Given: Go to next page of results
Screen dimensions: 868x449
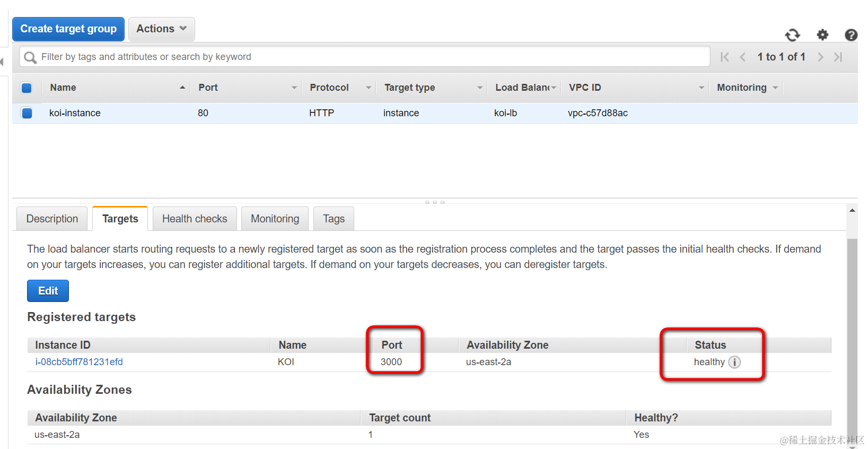Looking at the screenshot, I should pos(820,57).
